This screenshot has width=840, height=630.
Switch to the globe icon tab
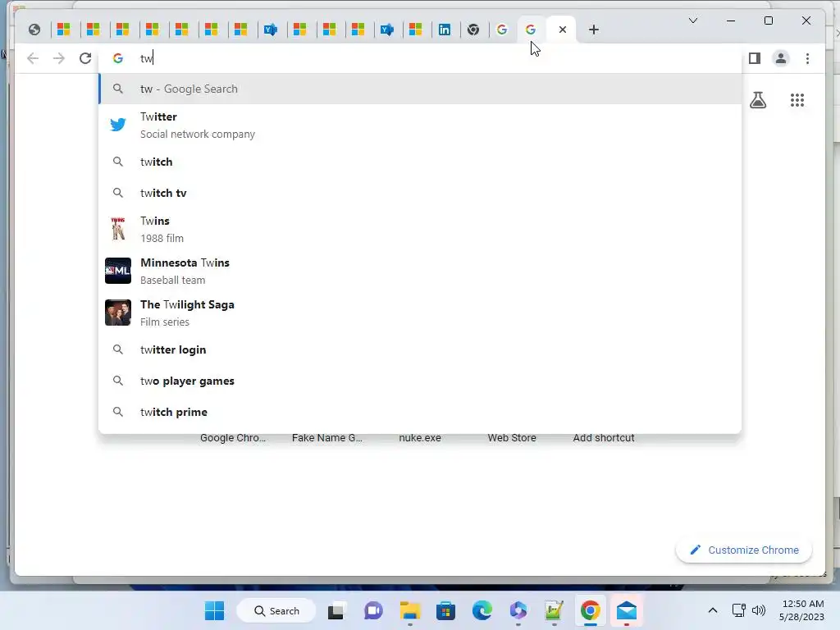tap(34, 30)
